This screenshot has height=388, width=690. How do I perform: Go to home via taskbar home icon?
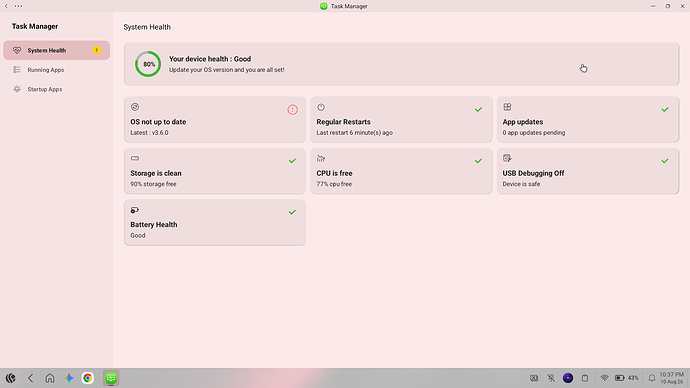[x=50, y=378]
